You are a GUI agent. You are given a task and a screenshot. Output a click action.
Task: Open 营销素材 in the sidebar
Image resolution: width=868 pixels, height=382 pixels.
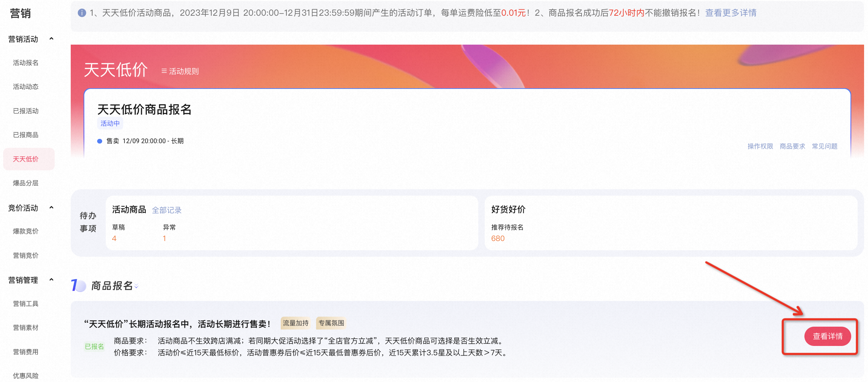pos(26,328)
